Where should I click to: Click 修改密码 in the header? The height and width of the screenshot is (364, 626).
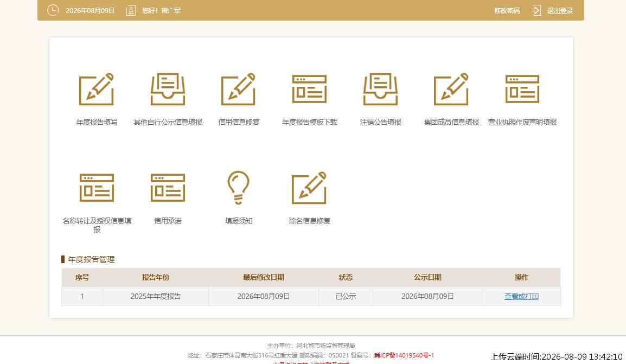(507, 11)
